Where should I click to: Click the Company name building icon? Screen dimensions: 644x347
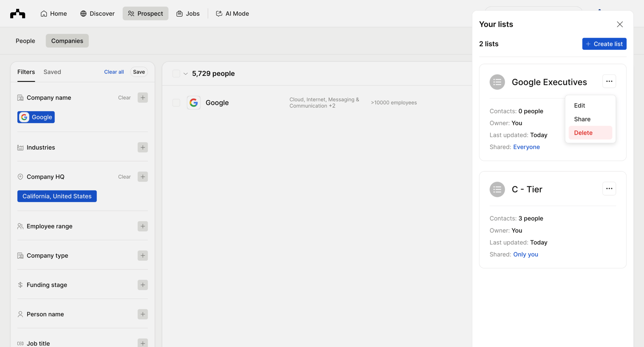pyautogui.click(x=20, y=98)
